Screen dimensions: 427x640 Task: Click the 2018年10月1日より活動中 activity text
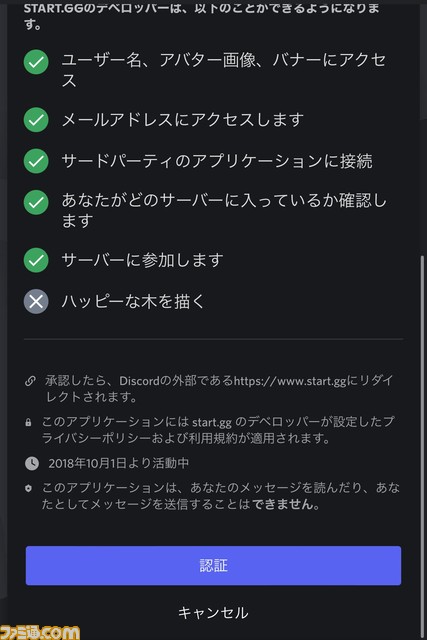[x=118, y=463]
